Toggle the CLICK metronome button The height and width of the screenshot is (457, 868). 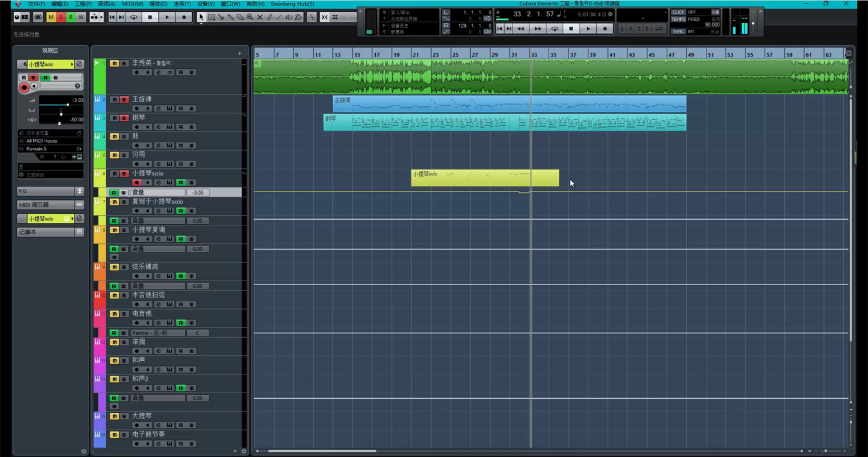[x=678, y=12]
